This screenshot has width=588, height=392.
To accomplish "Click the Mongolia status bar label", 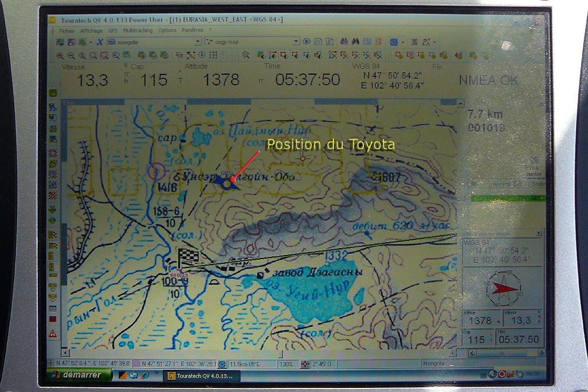I will point(433,363).
